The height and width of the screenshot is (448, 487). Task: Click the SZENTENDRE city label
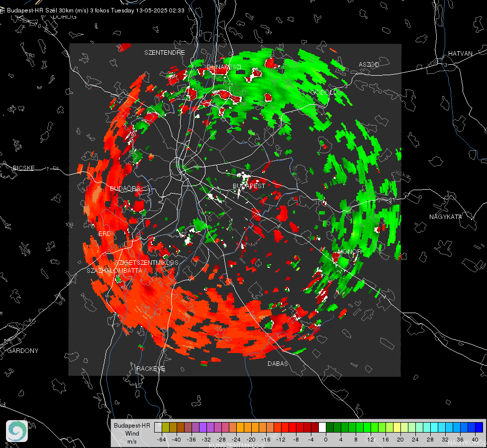click(165, 53)
